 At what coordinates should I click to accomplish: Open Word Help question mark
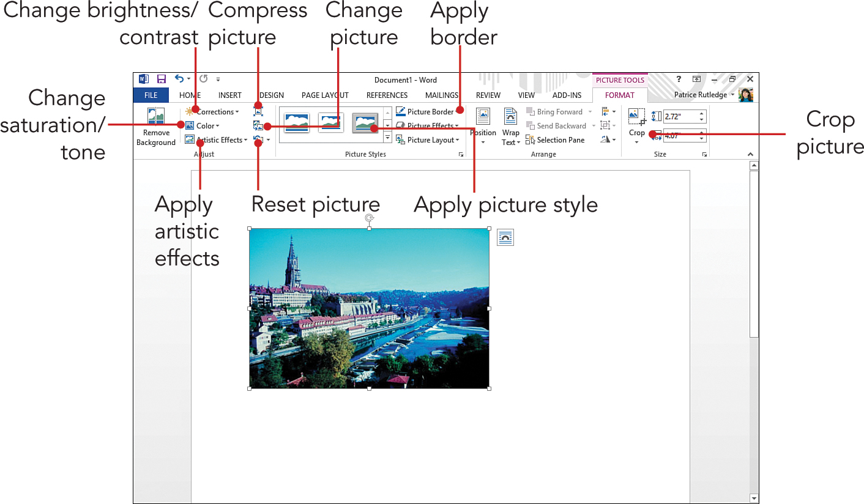coord(679,79)
